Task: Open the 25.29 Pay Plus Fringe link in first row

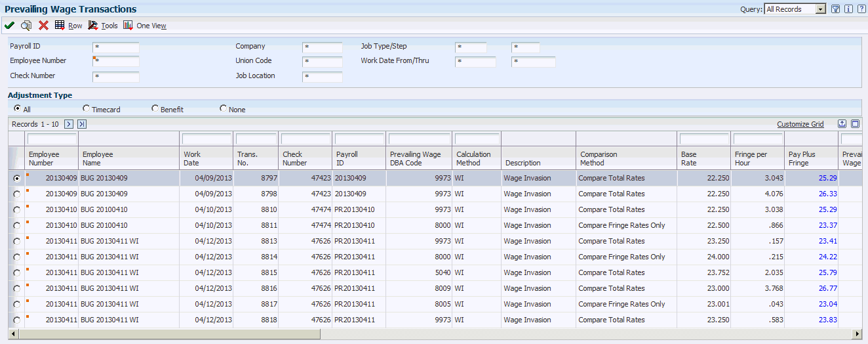Action: tap(827, 178)
